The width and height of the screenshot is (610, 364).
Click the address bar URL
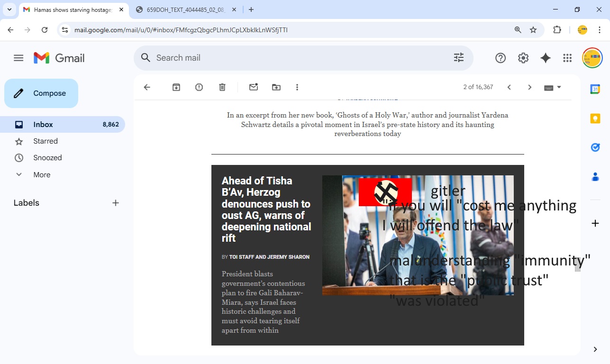(181, 30)
